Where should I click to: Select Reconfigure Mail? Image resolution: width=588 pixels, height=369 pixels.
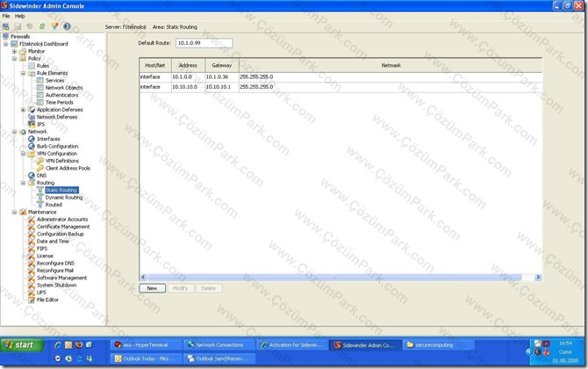(x=55, y=271)
